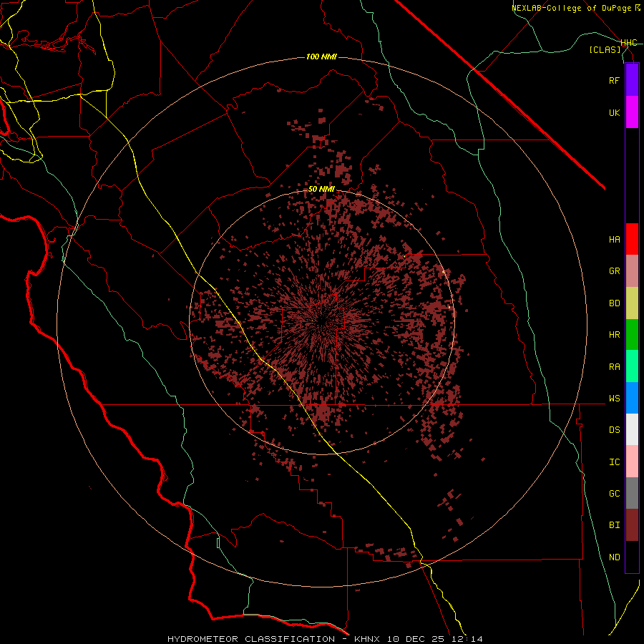Click the BD yellow legend swatch
Viewport: 644px width, 644px height.
tap(632, 303)
